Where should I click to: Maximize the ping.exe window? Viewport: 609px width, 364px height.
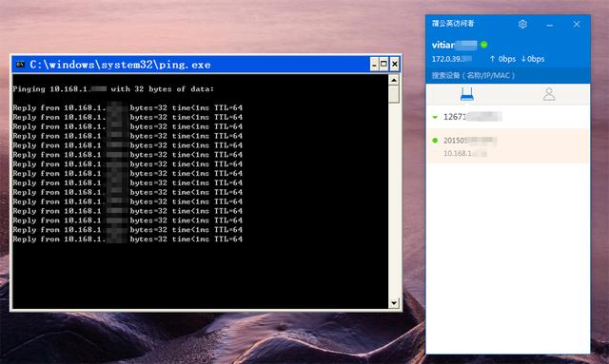point(383,64)
